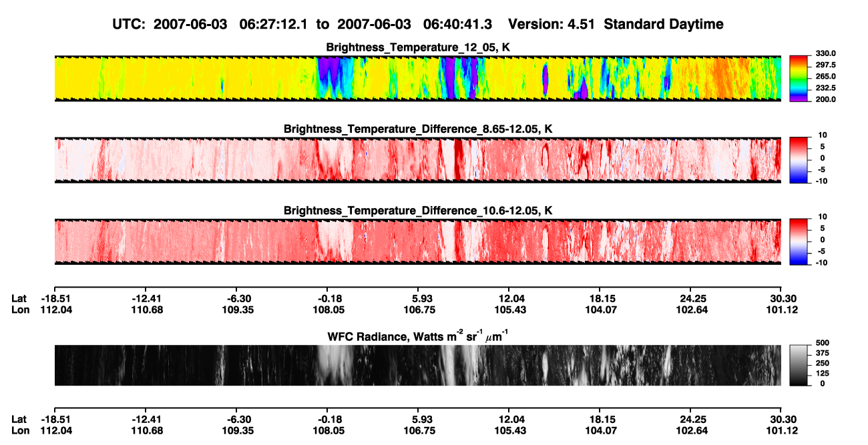Select the Brightness_Temperature_Difference_8.65-12.05 title
Viewport: 868px width, 445px height.
418,129
